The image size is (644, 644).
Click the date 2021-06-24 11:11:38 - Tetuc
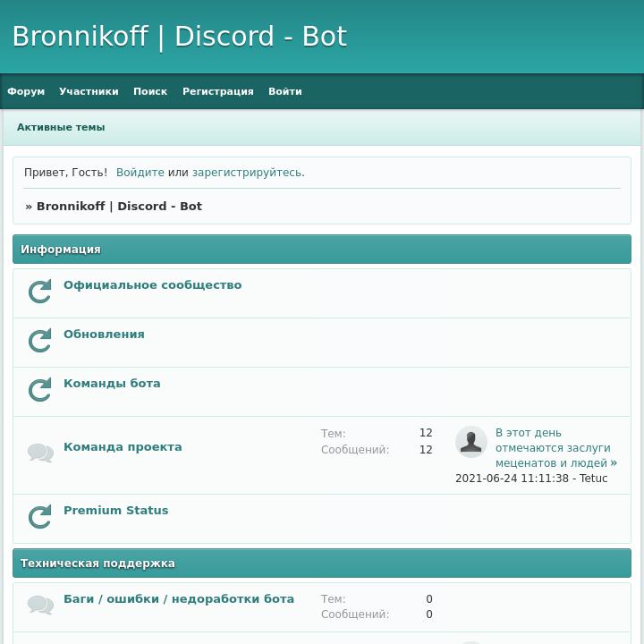531,479
